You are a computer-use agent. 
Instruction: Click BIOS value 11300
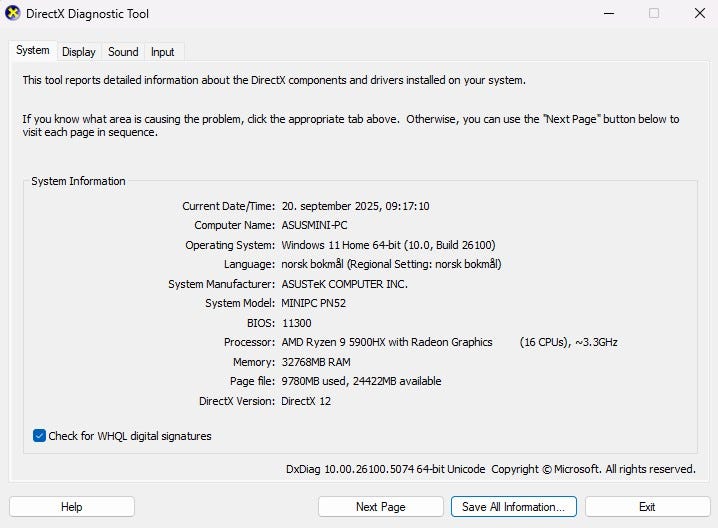point(297,323)
